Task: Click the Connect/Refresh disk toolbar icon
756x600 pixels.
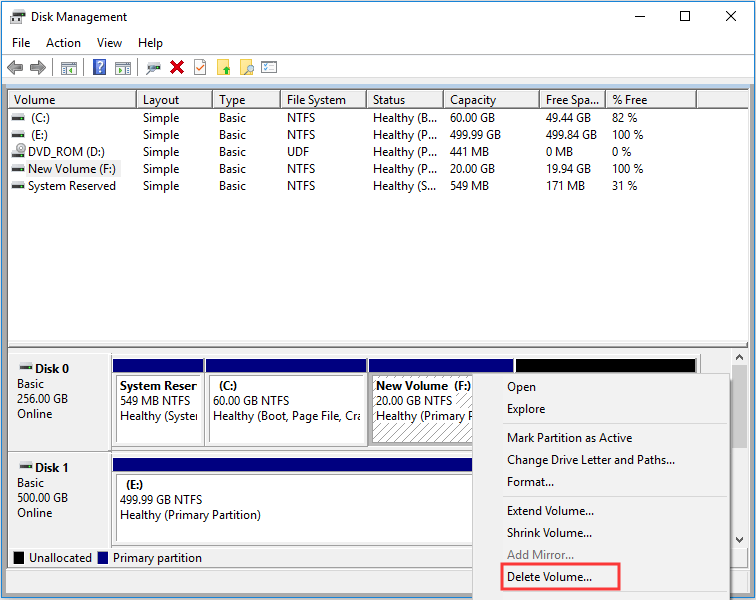Action: point(153,68)
